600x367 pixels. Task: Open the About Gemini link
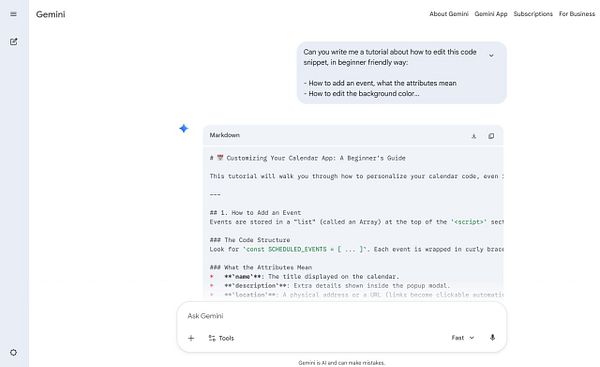coord(448,14)
